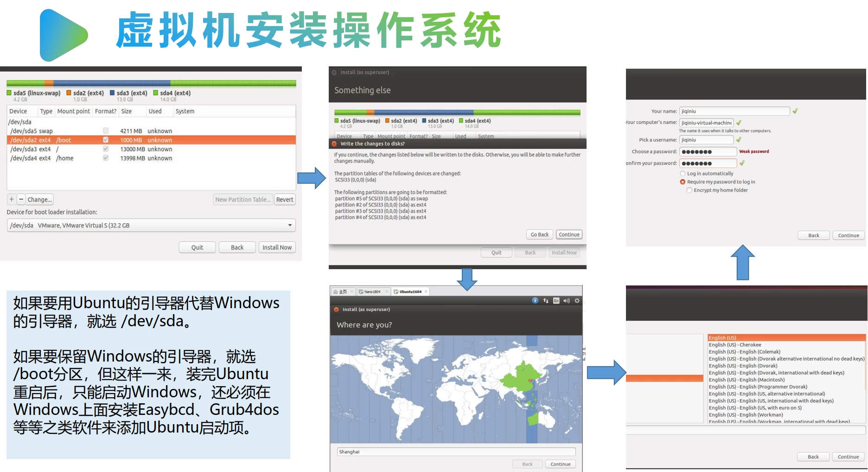Toggle Format checkbox for /dev/sda5 swap
868x472 pixels.
click(106, 131)
